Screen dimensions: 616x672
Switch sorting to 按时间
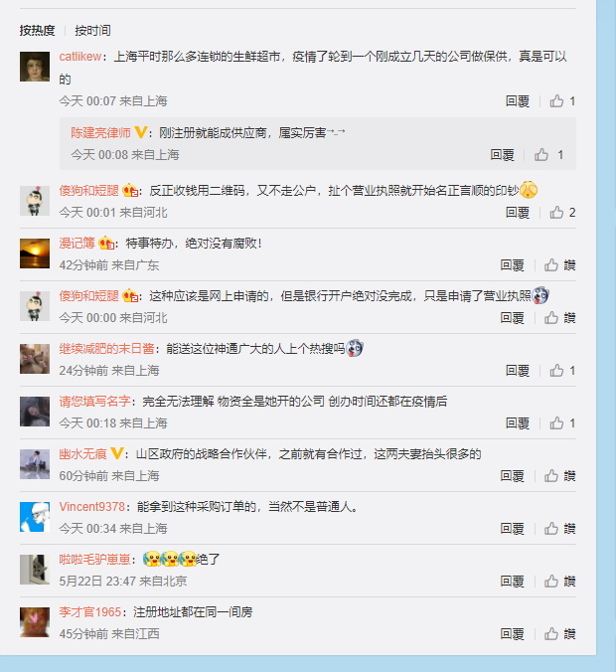[93, 31]
